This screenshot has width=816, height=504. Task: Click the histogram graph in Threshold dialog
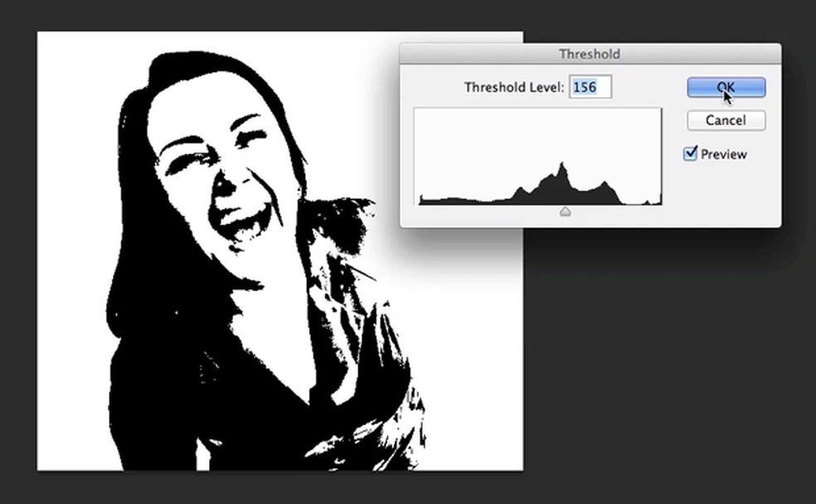point(537,157)
